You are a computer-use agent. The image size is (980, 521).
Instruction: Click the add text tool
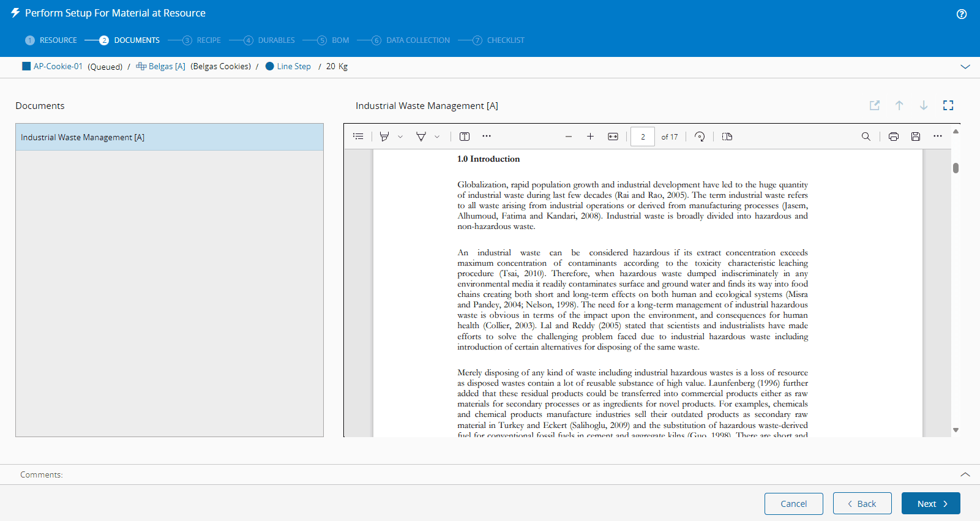(465, 137)
